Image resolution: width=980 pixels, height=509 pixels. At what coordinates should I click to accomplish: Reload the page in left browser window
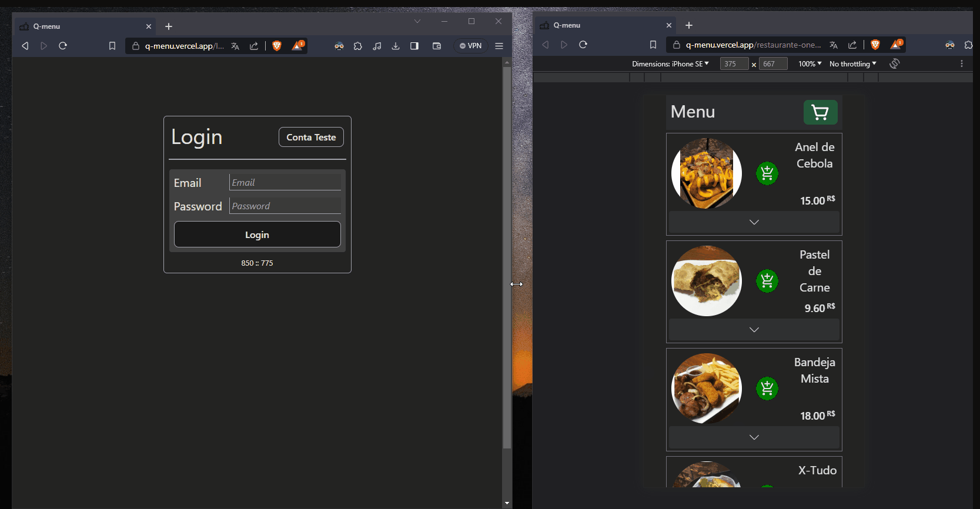(63, 46)
